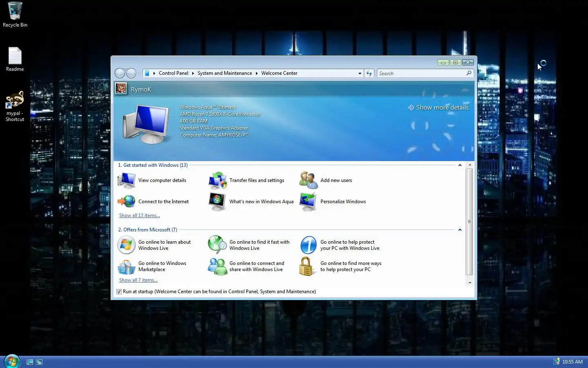Collapse the Get started with Windows section
The image size is (588, 368).
point(460,165)
